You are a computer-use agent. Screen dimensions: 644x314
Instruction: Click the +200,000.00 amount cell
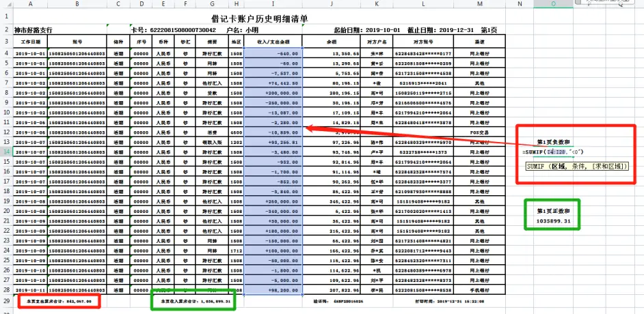coord(273,93)
